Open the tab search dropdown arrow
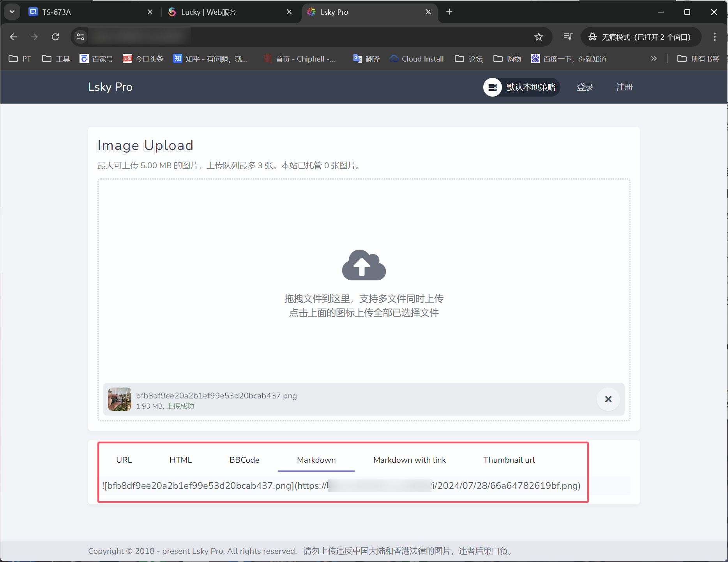 tap(12, 12)
